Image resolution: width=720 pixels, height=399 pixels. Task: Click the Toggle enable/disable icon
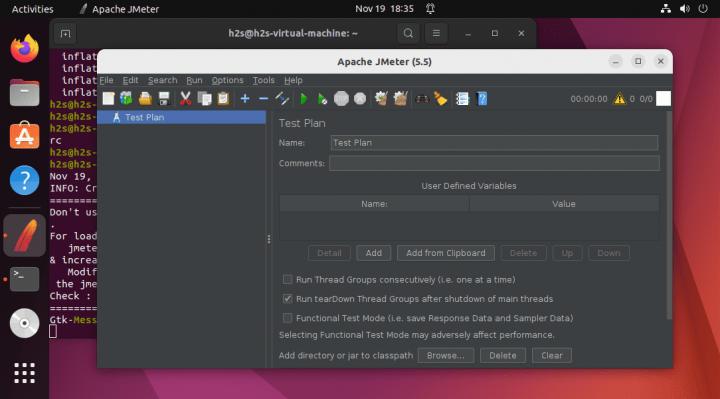click(282, 99)
